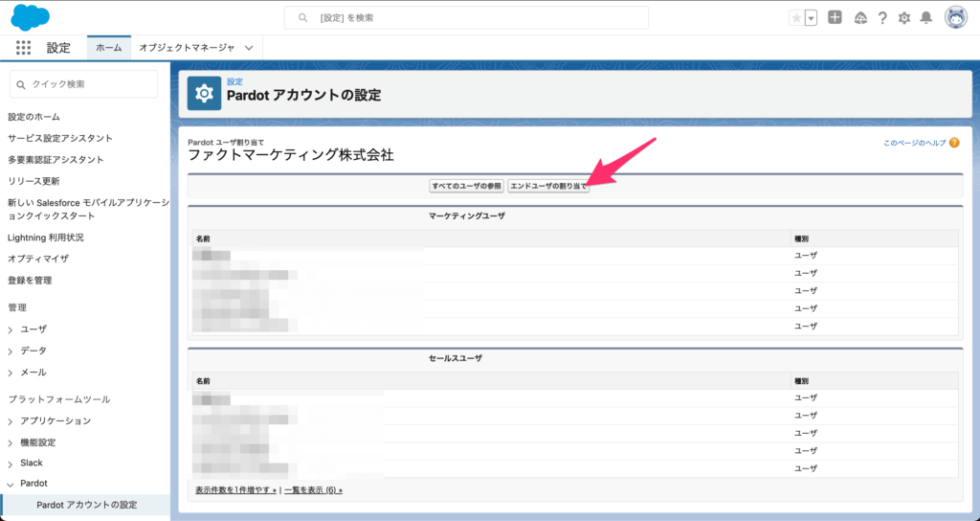Switch to the オブジェクトマネージャ tab
The image size is (980, 521).
(187, 48)
